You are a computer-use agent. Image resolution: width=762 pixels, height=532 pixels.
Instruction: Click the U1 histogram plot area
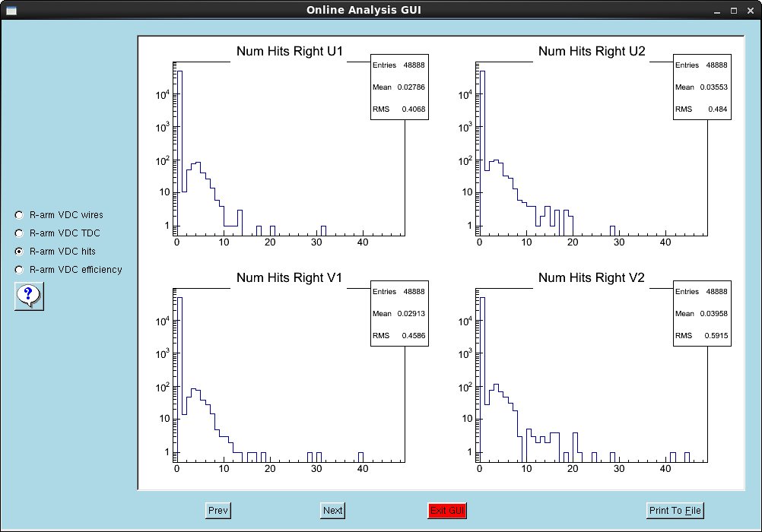coord(291,149)
